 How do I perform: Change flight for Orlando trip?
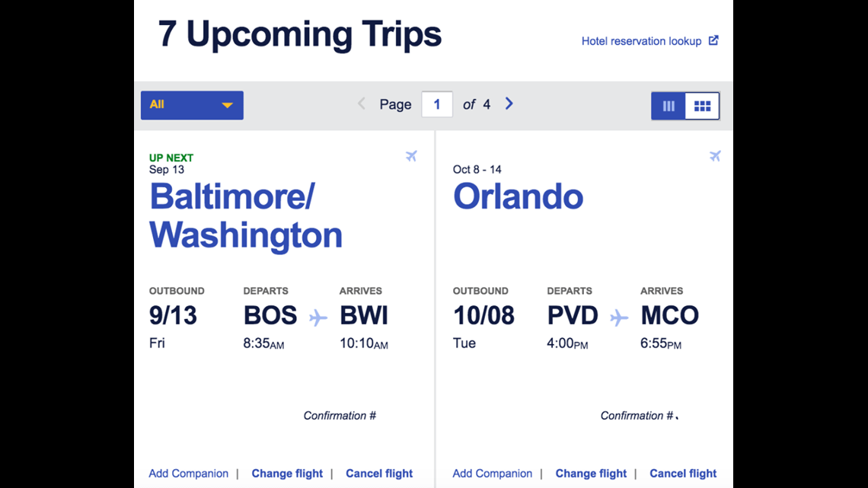591,474
